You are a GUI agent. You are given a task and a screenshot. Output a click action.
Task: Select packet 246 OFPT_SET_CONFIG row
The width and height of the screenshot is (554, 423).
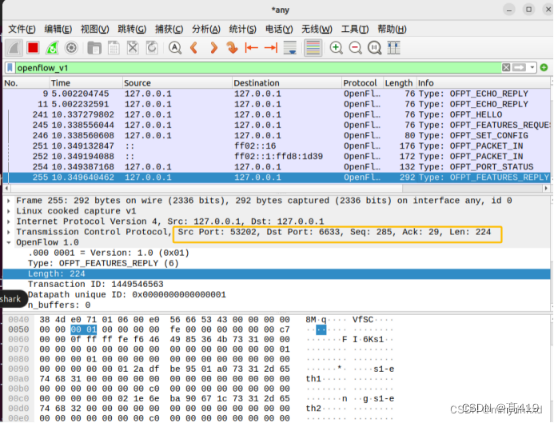tap(276, 135)
